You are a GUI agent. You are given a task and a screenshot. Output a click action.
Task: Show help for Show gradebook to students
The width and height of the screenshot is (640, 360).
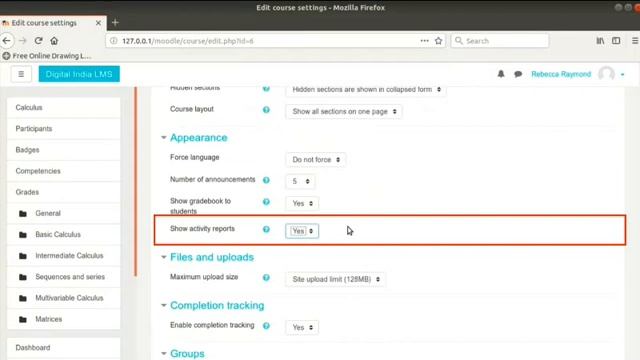(266, 202)
